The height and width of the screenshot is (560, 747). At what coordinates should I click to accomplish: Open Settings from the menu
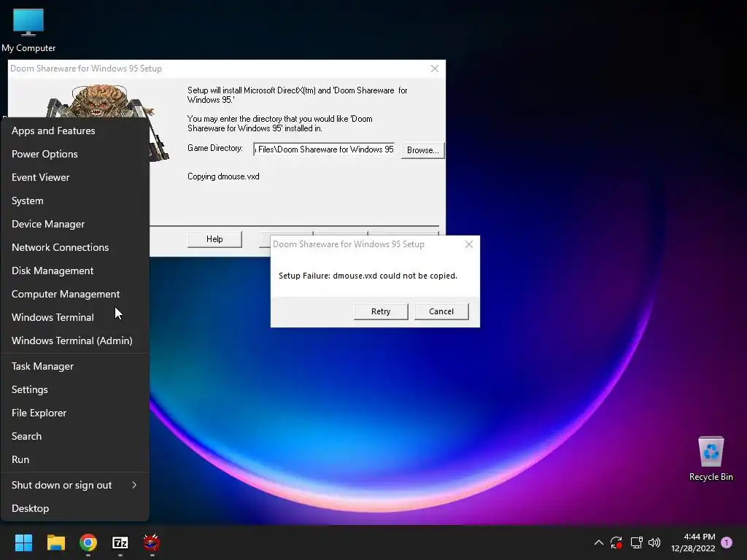(75, 389)
